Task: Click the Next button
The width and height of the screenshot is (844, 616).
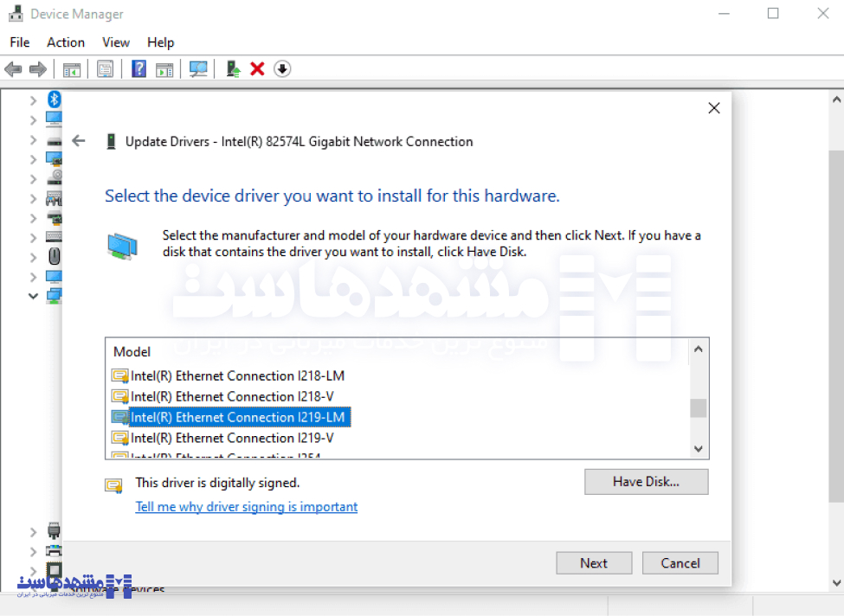Action: tap(594, 563)
